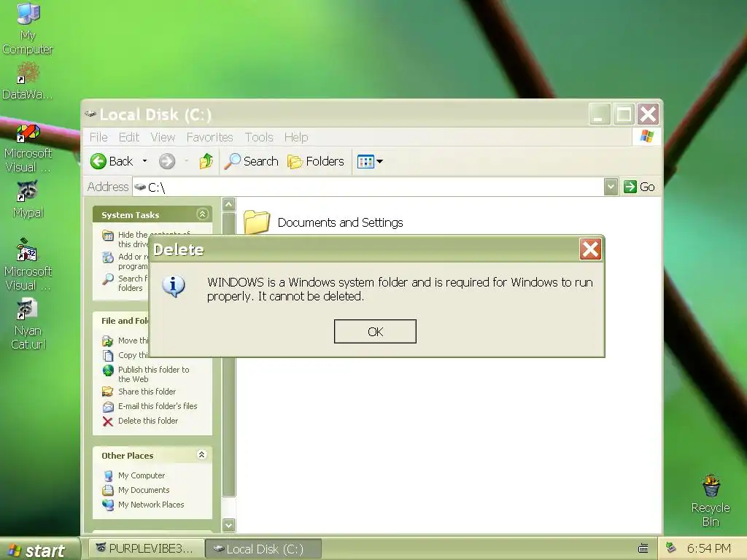This screenshot has height=560, width=747.
Task: Click sidebar scroll down arrow
Action: click(228, 525)
